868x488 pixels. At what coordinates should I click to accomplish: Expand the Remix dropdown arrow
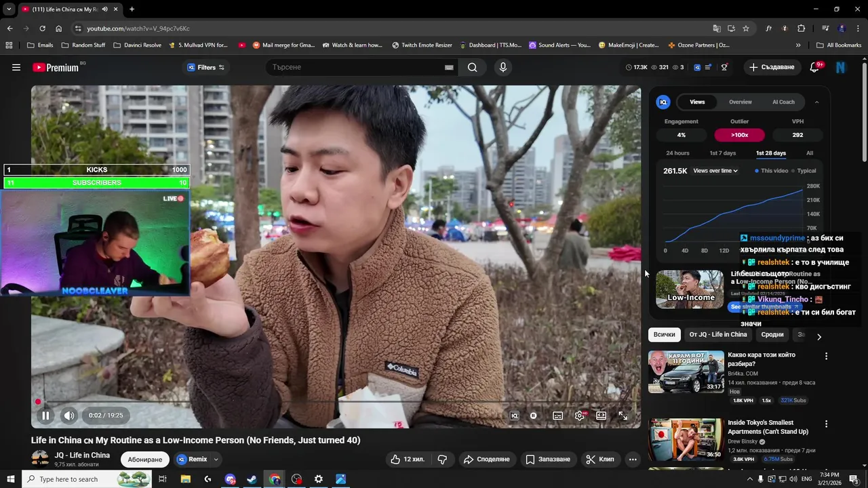pyautogui.click(x=216, y=459)
